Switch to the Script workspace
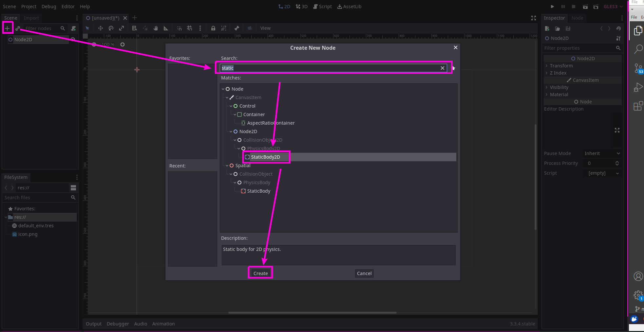The image size is (644, 332). coord(322,7)
